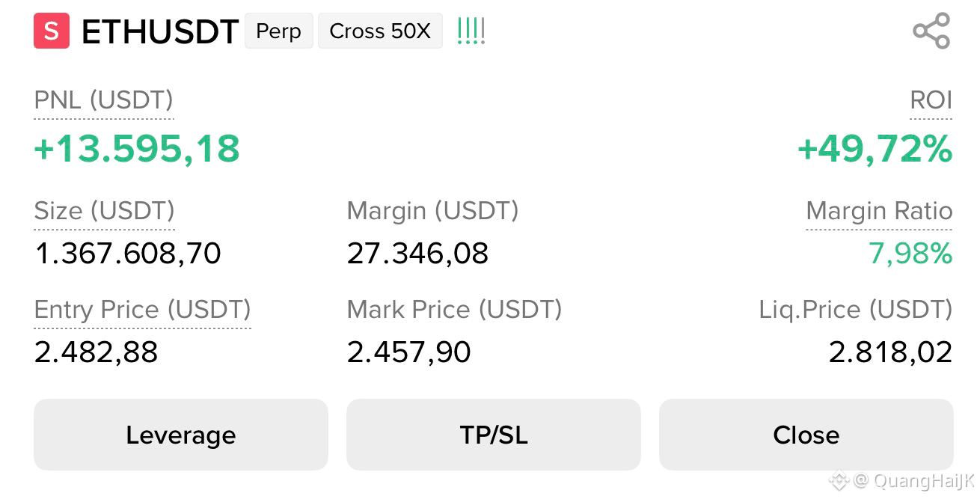Tap the Liq.Price value 2.818,02
The image size is (980, 499).
[891, 352]
